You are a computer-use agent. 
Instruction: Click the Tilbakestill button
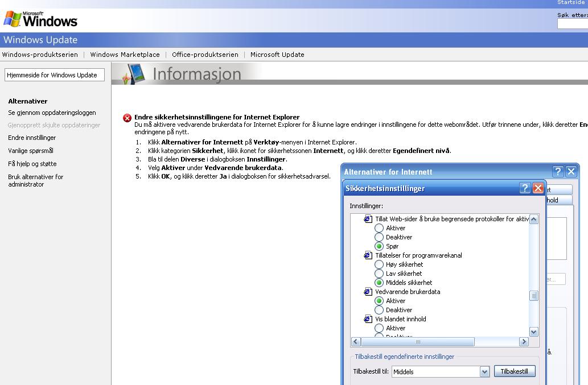pos(515,371)
